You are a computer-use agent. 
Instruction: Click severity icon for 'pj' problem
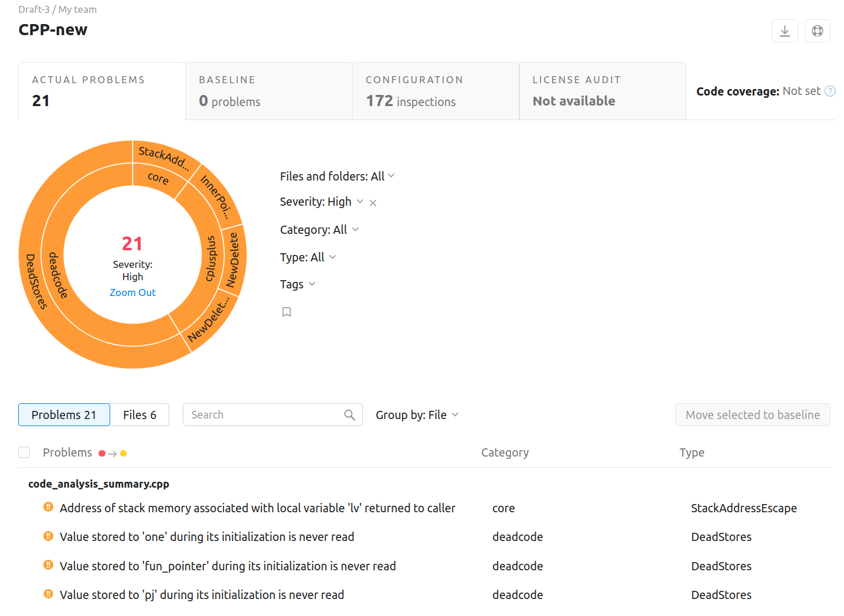point(49,594)
